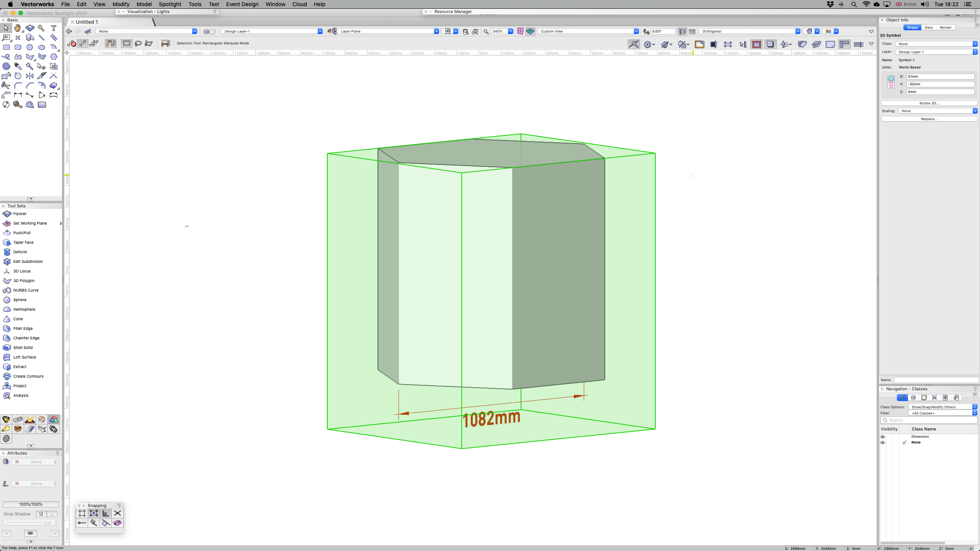Activate the Loft Surface tool
Viewport: 980px width, 551px height.
click(24, 357)
